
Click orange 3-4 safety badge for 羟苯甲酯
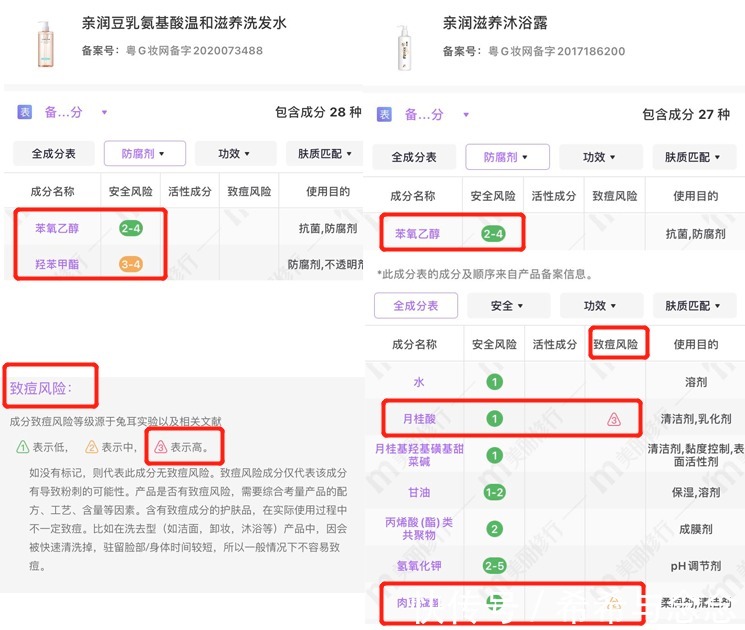pyautogui.click(x=131, y=264)
